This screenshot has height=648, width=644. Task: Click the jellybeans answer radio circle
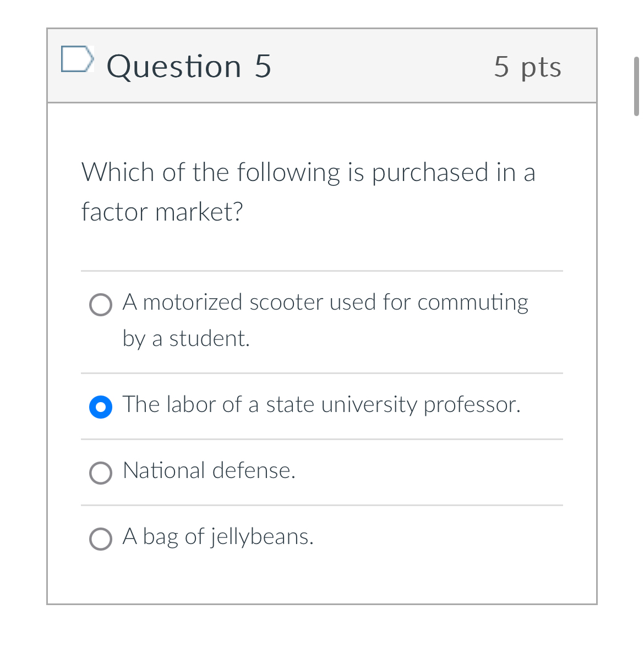100,539
